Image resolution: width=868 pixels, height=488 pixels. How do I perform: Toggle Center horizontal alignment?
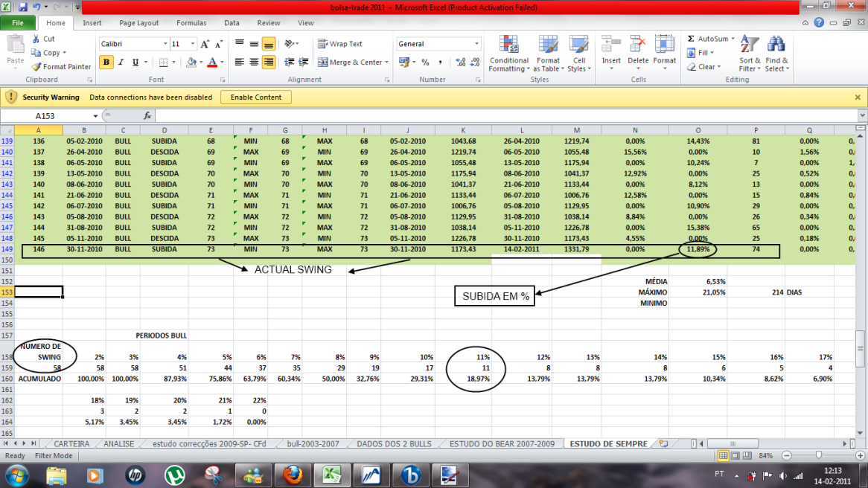click(x=254, y=62)
